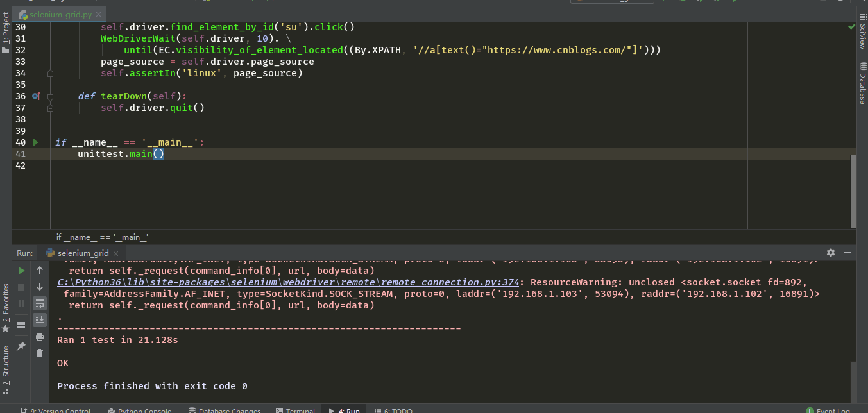
Task: Click the override marker on line 36
Action: click(x=36, y=96)
